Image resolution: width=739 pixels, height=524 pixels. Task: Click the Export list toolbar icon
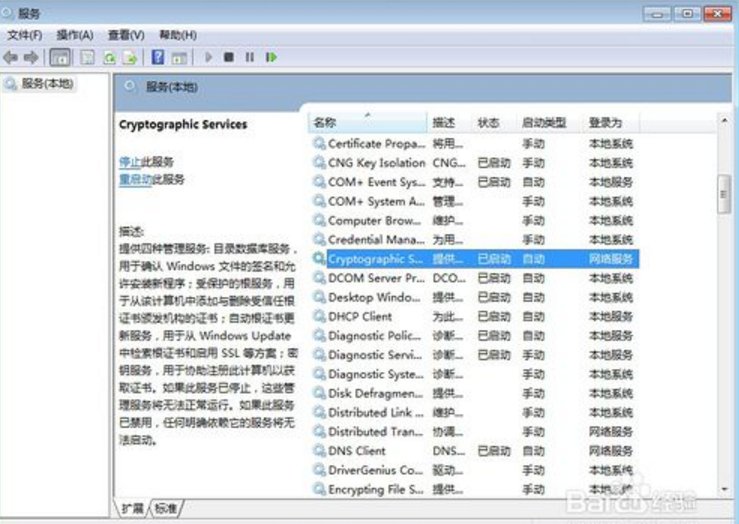click(130, 57)
